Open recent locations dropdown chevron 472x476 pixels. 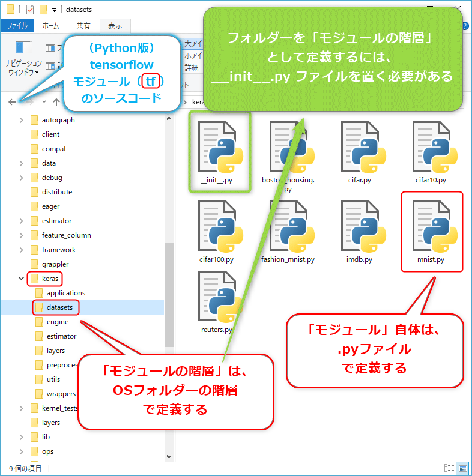(44, 102)
